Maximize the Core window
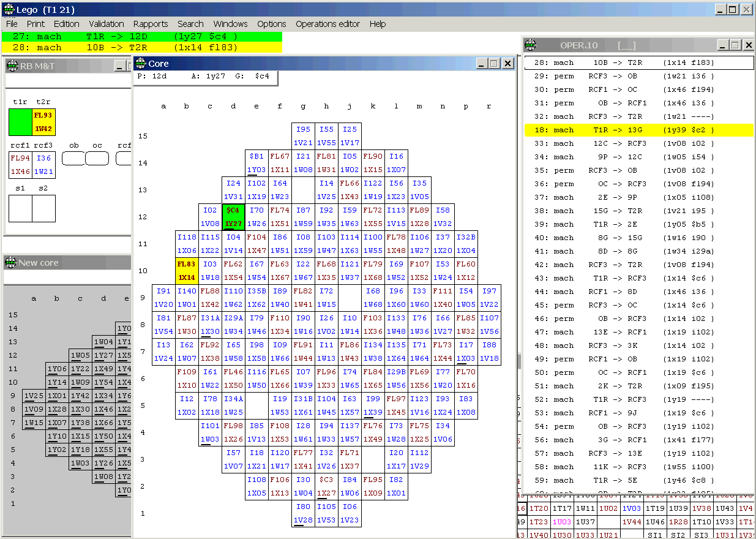Screen dimensions: 756x539 click(x=495, y=64)
